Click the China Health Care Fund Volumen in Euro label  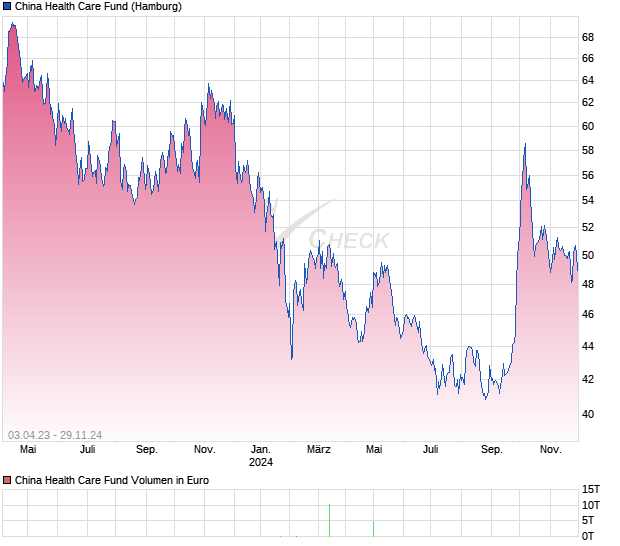click(111, 481)
